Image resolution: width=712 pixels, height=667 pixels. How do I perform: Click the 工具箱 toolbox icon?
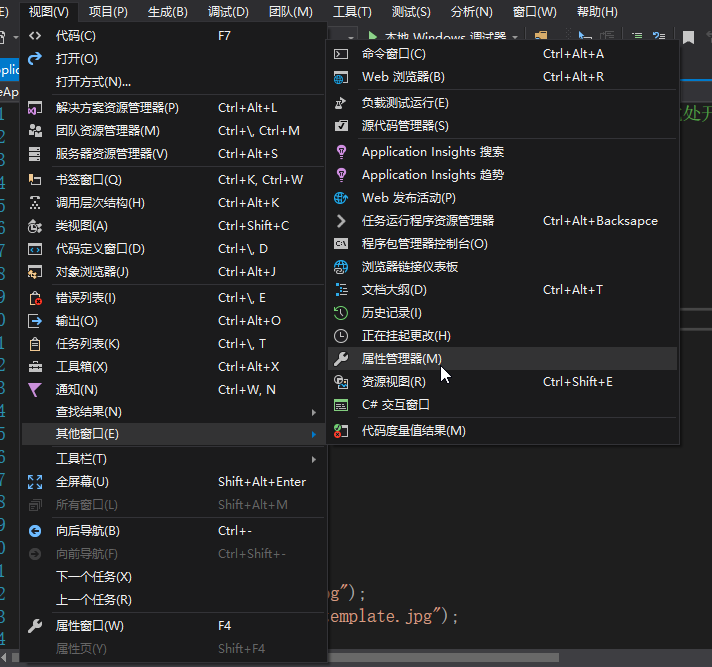(35, 367)
